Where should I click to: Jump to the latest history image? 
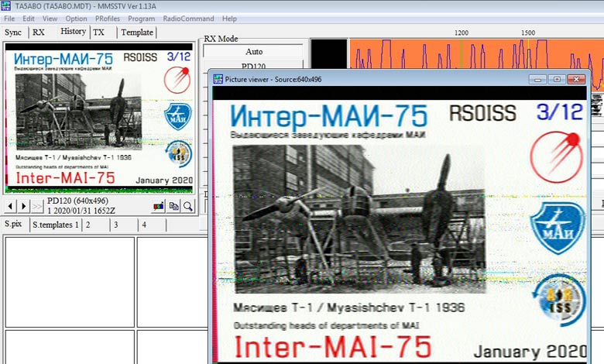37,207
